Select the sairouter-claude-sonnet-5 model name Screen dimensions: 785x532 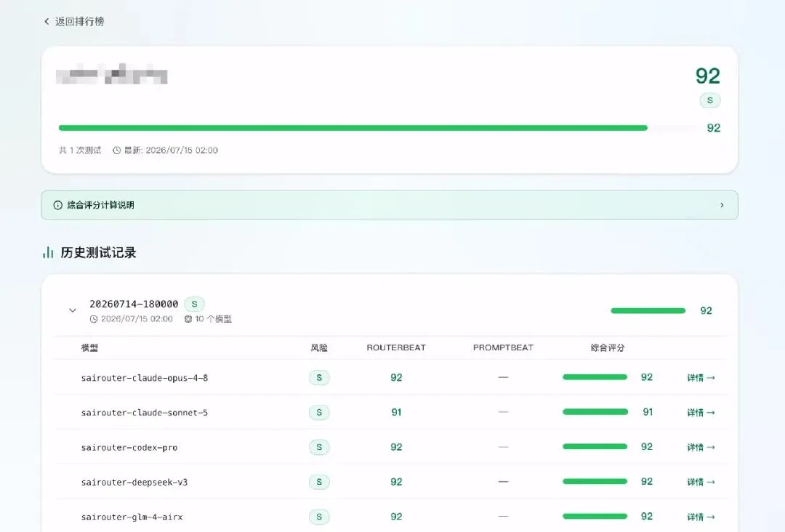pyautogui.click(x=145, y=412)
